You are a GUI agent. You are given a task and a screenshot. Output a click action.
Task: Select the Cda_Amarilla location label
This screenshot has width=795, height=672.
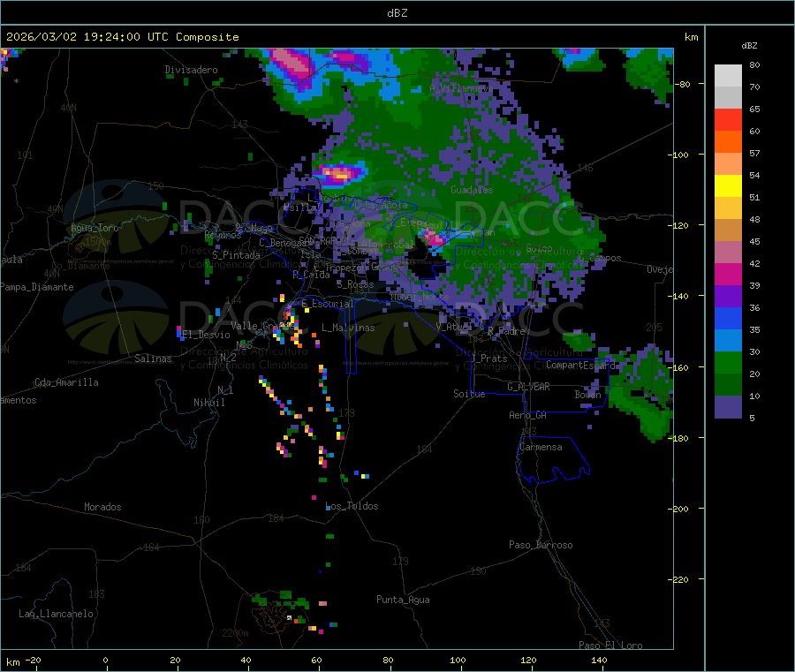coord(66,382)
